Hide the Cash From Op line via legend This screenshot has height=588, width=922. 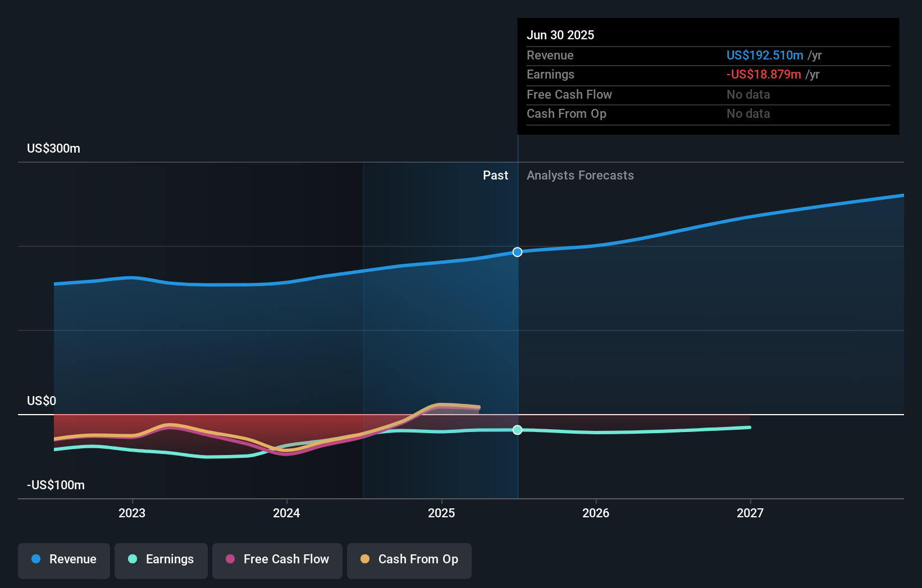(409, 559)
